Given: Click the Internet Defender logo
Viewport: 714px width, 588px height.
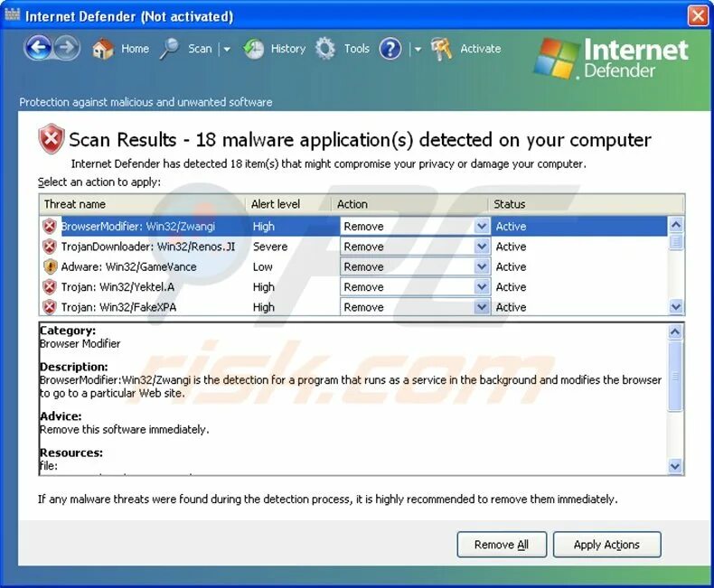Looking at the screenshot, I should pyautogui.click(x=611, y=58).
